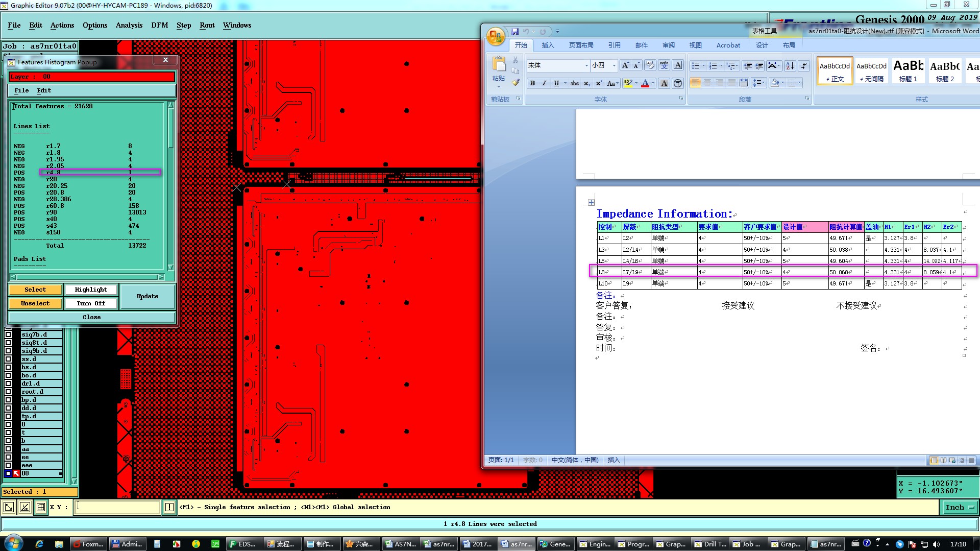Toggle italic formatting in Word
Image resolution: width=980 pixels, height=551 pixels.
[544, 83]
